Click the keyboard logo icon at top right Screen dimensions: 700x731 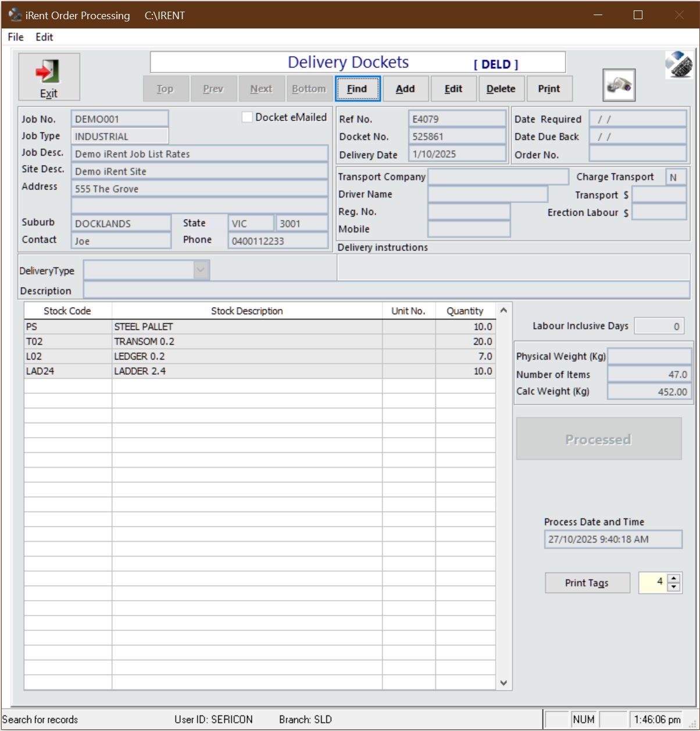click(x=678, y=64)
